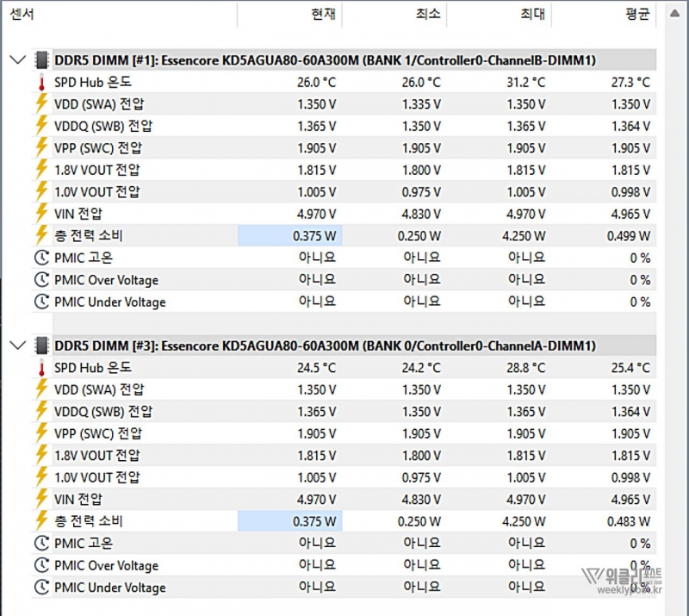Click thermometer icon for DIMM #3 SPD Hub

coord(41,368)
